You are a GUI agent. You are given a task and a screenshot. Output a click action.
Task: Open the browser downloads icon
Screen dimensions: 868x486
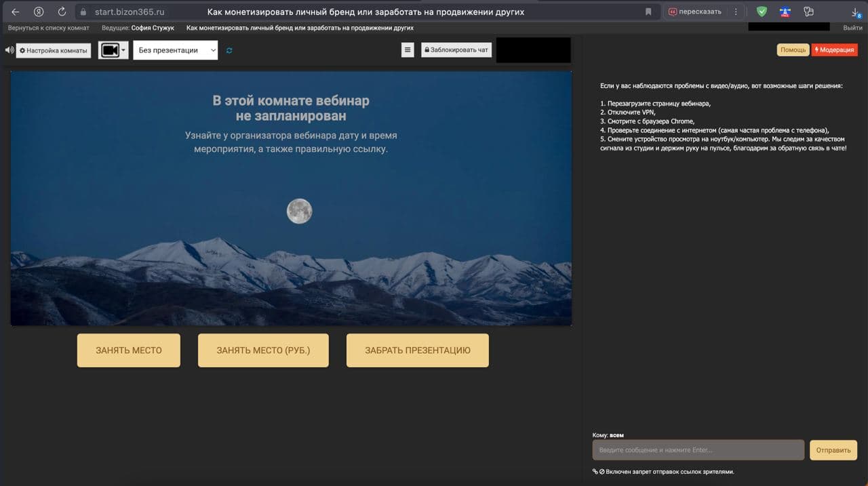tap(856, 12)
